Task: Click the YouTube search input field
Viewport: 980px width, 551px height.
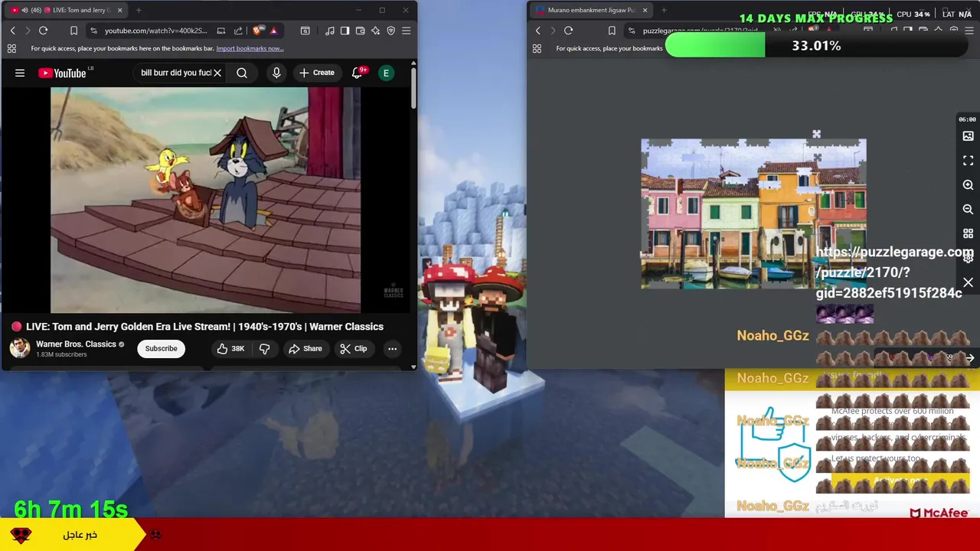Action: 175,73
